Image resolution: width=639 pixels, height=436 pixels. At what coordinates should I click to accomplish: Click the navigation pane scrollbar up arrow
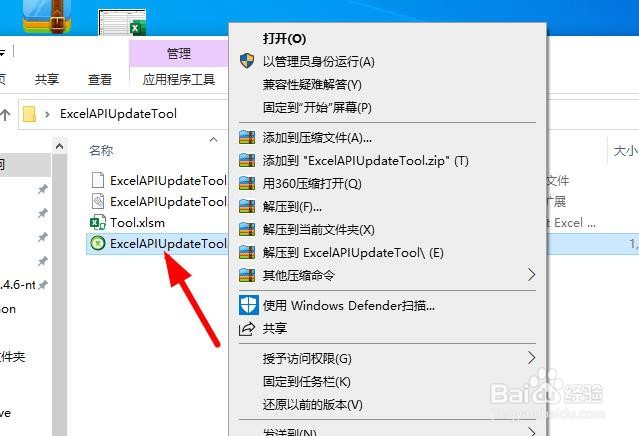pyautogui.click(x=59, y=146)
